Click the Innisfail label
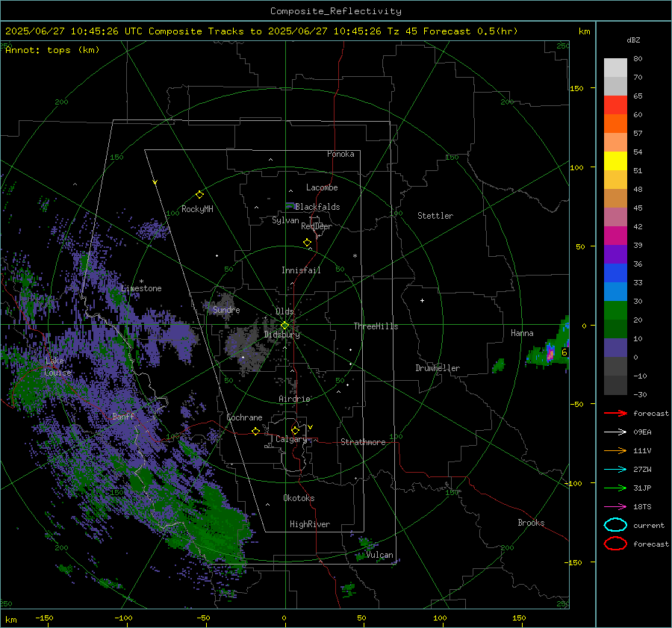Viewport: 672px width, 628px height. (x=301, y=270)
